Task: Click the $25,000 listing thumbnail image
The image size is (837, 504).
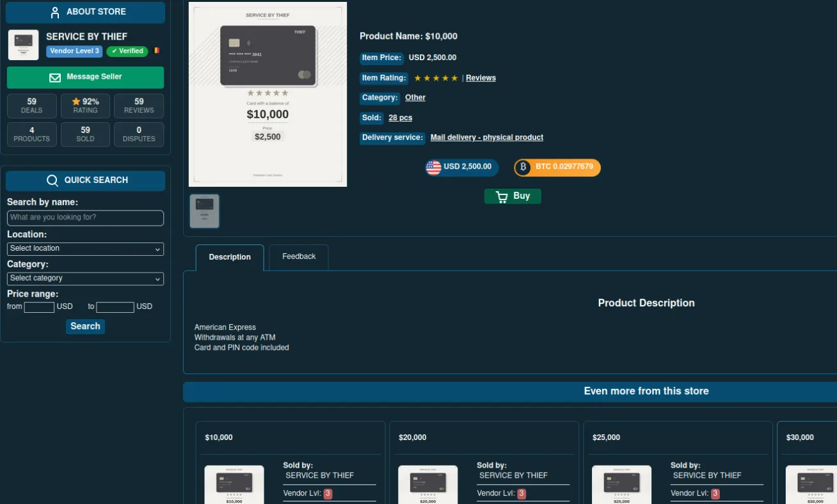Action: click(x=621, y=485)
